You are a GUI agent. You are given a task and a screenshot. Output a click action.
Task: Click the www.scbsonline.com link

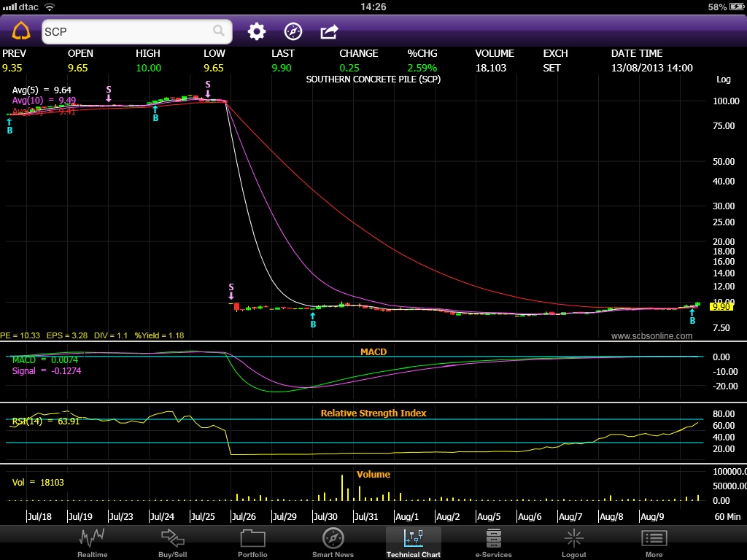click(651, 336)
